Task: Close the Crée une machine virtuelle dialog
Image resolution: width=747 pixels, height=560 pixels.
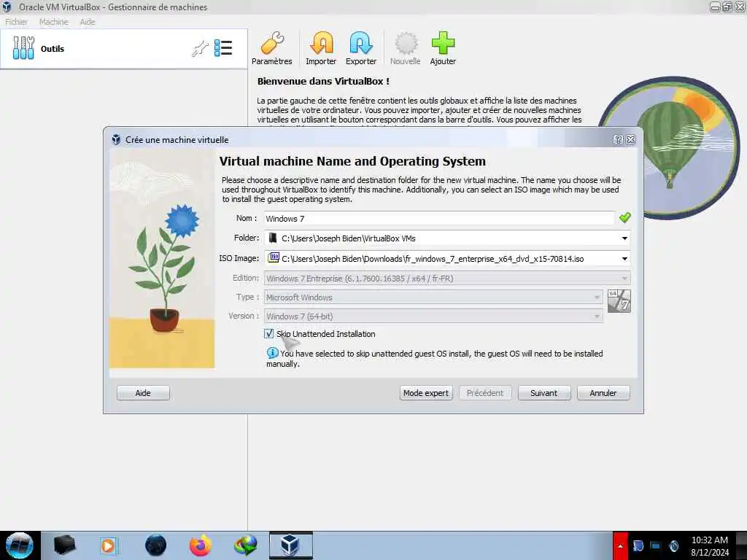Action: pos(631,139)
